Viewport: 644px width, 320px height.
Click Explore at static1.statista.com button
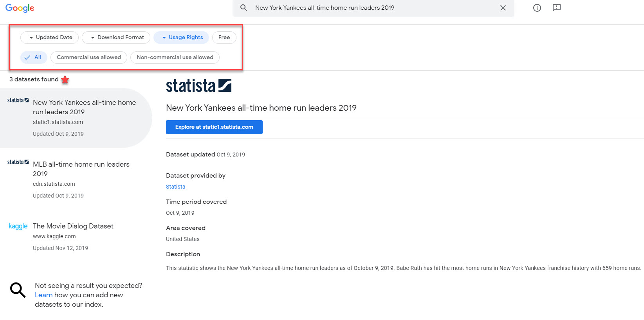click(214, 127)
